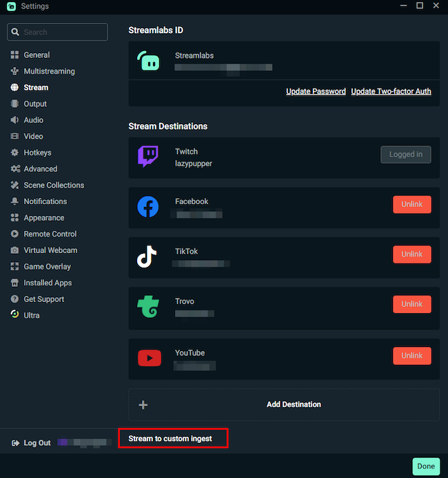The width and height of the screenshot is (448, 478).
Task: Unlink the Facebook account
Action: click(411, 204)
